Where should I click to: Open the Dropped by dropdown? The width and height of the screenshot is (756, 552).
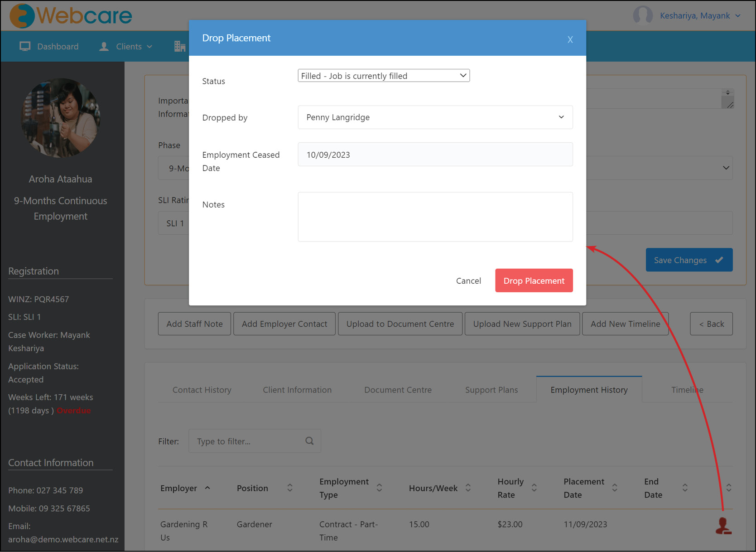[x=435, y=117]
